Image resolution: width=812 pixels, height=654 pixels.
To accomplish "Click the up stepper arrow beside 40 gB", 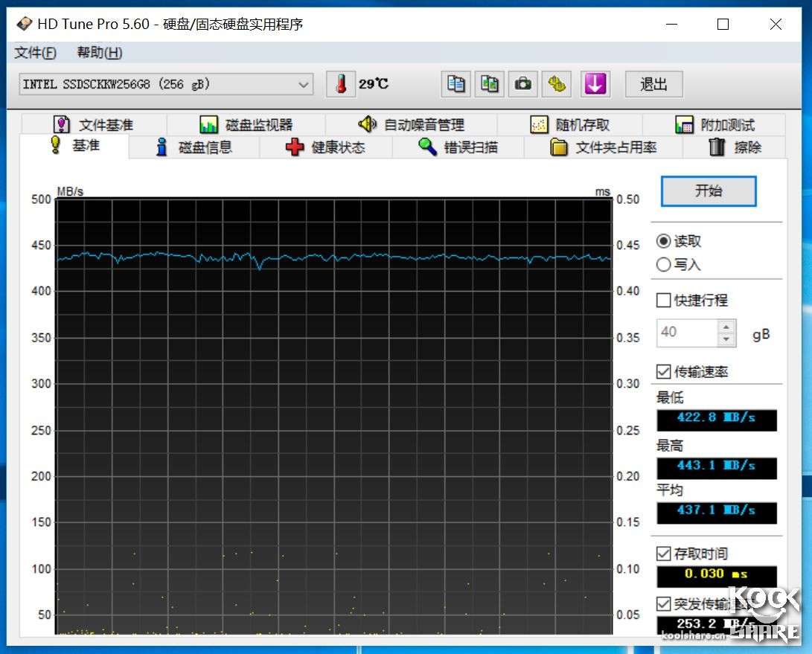I will 726,327.
